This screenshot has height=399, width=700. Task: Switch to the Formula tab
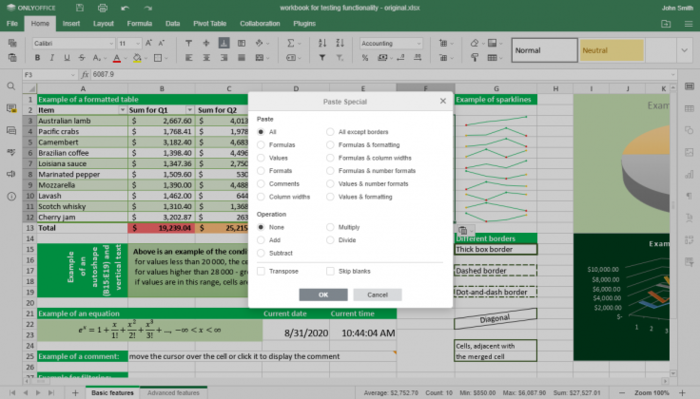tap(139, 24)
